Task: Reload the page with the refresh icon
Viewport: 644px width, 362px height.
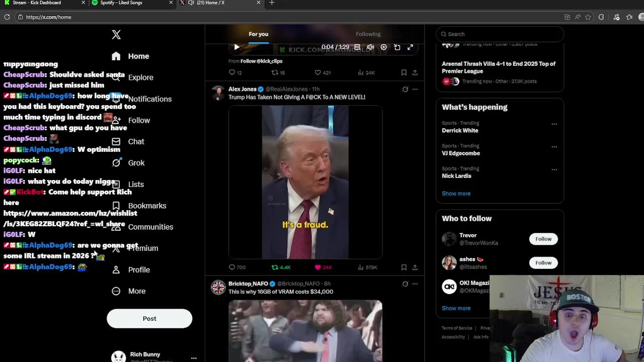Action: (7, 17)
